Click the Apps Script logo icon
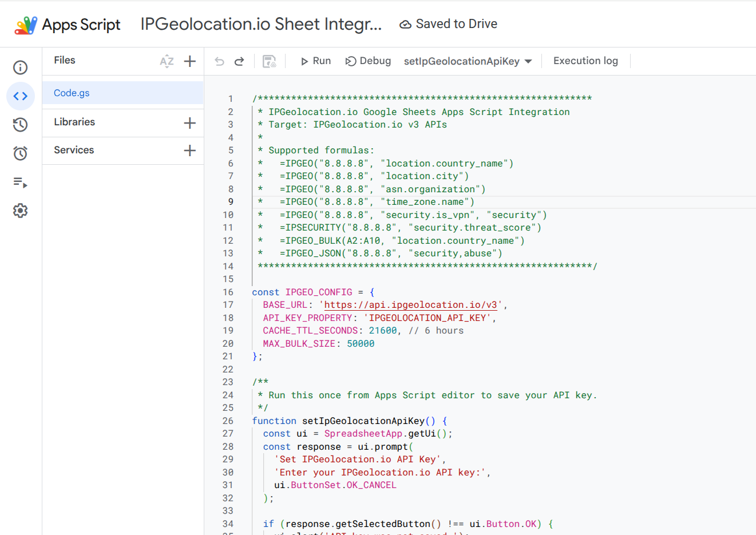756x535 pixels. (x=26, y=25)
